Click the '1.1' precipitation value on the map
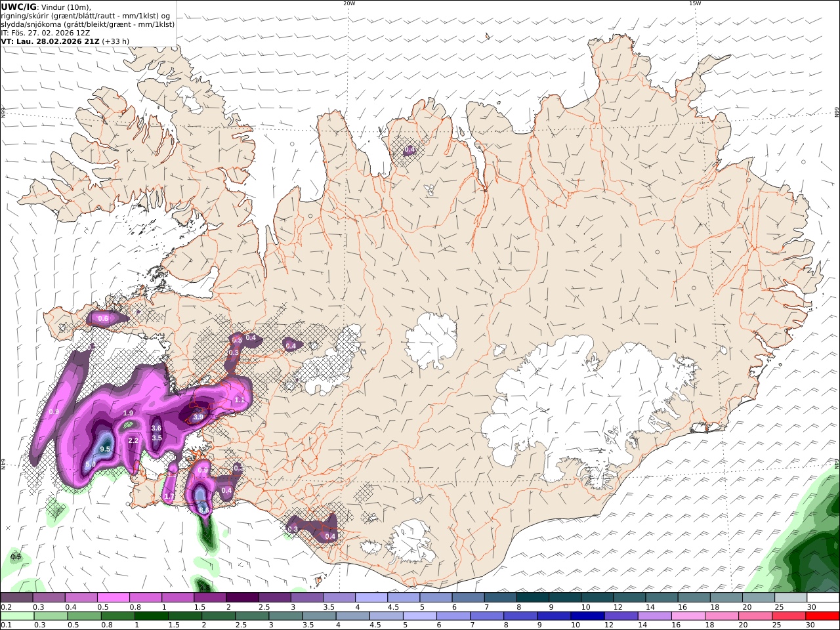The height and width of the screenshot is (630, 840). coord(240,400)
